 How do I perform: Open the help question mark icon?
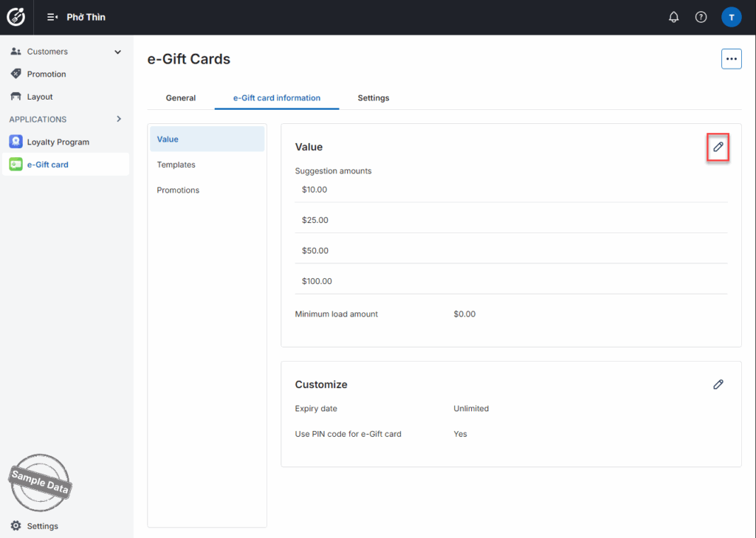701,17
